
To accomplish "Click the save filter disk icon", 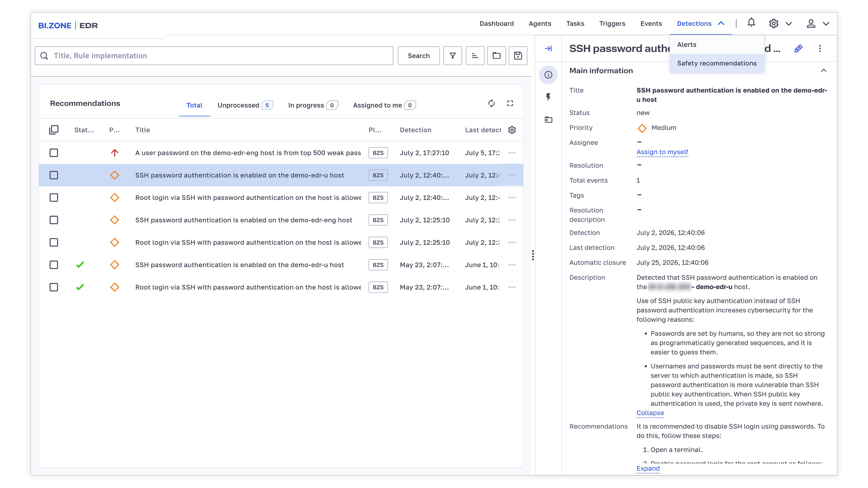I will click(518, 56).
